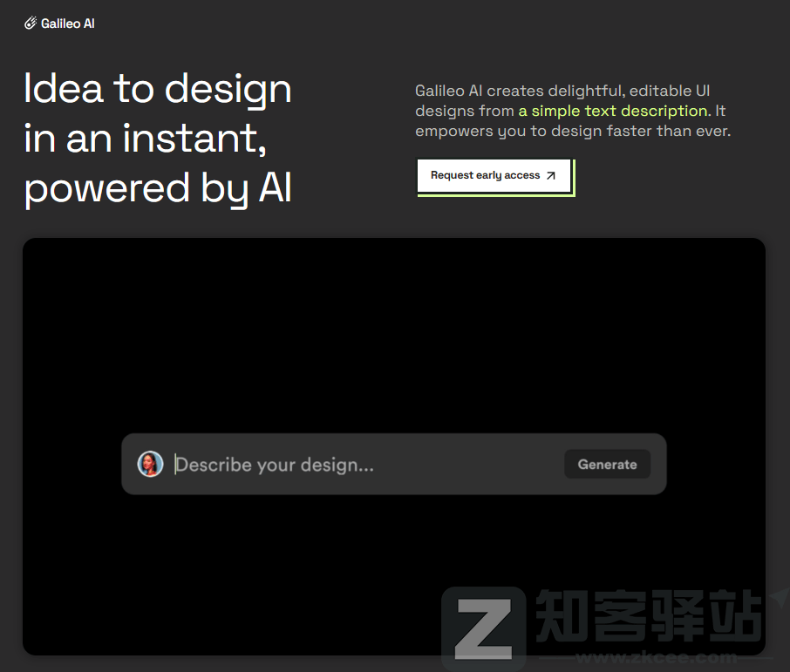This screenshot has width=790, height=672.
Task: Click the 'Idea to design' headline line
Action: (x=158, y=89)
